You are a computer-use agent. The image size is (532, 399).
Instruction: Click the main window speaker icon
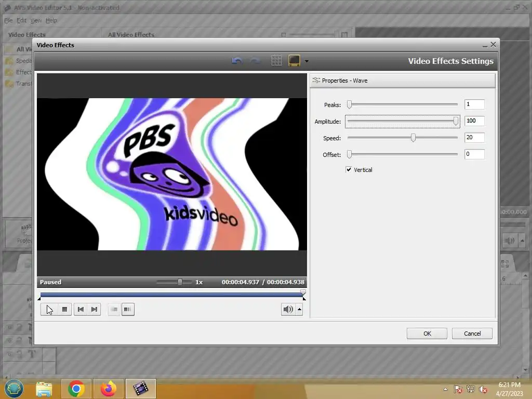[x=509, y=241]
